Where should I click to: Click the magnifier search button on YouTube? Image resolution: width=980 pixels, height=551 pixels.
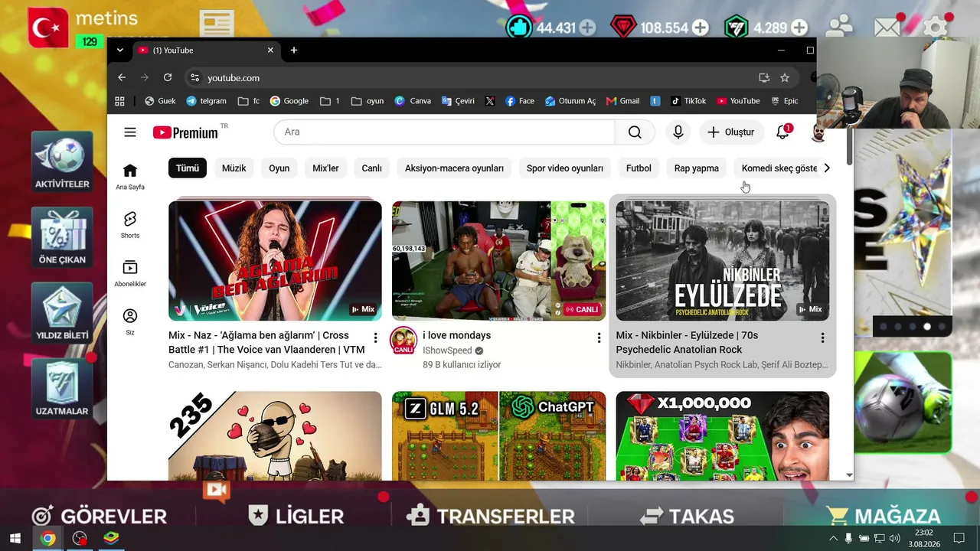(x=635, y=132)
